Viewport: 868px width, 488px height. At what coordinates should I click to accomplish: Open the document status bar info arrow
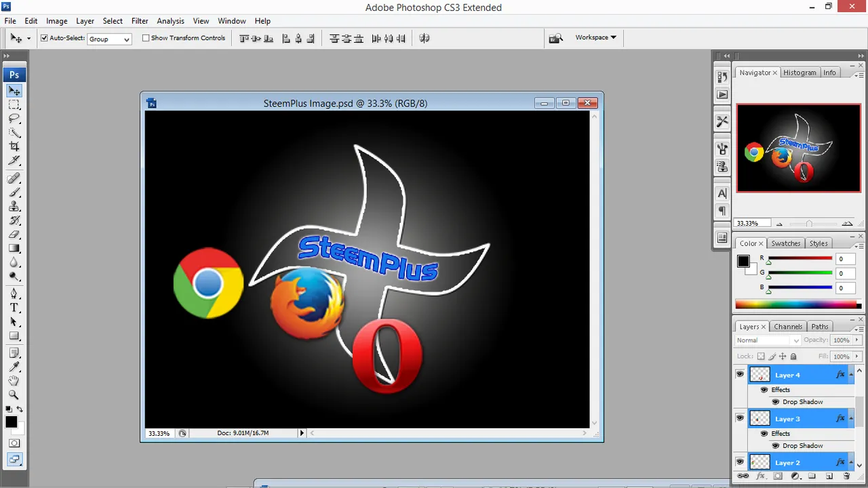tap(302, 433)
